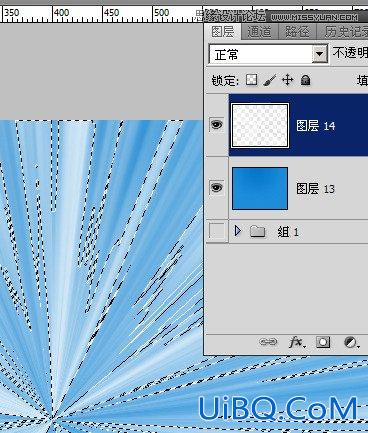Screen dimensions: 368x433
Task: Switch to the 历史记录 tab
Action: [x=342, y=32]
